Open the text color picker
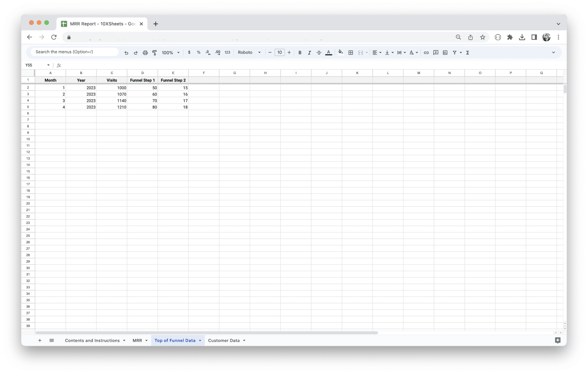This screenshot has width=588, height=374. pos(328,53)
